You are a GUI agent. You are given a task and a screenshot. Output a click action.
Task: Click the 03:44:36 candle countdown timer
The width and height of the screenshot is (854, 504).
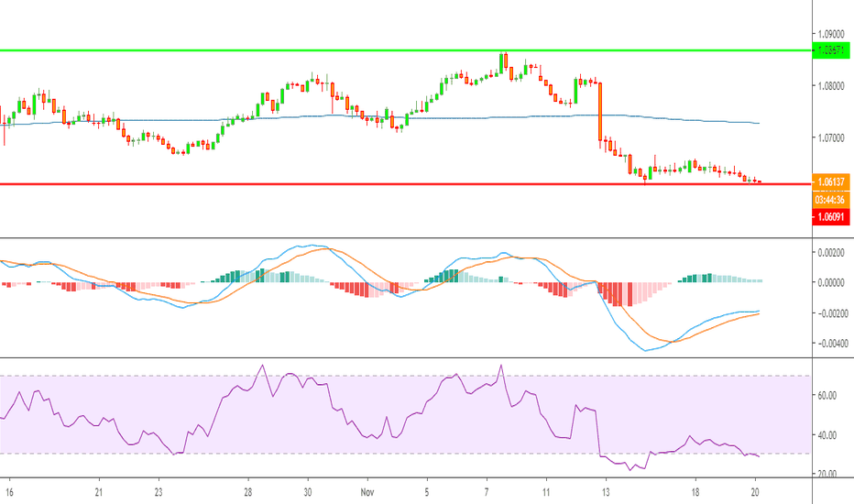coord(832,198)
